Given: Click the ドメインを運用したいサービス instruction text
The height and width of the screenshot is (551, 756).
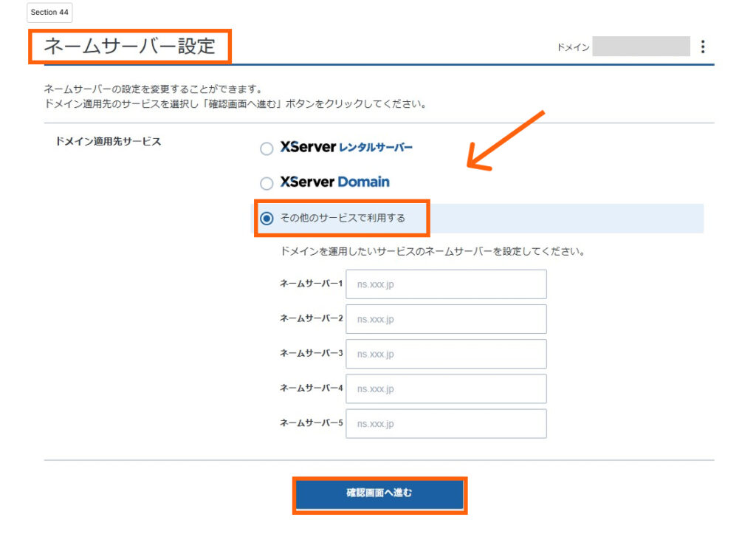Looking at the screenshot, I should 433,251.
